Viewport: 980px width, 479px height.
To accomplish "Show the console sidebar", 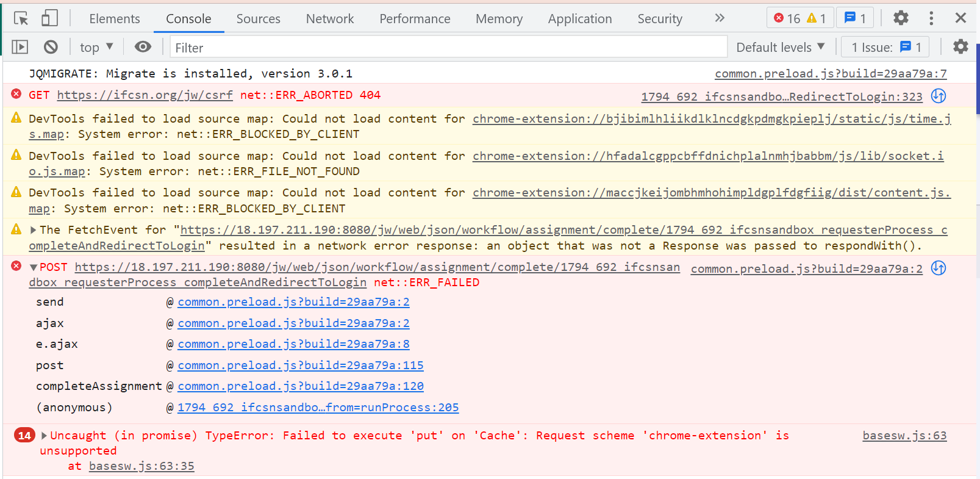I will [20, 47].
